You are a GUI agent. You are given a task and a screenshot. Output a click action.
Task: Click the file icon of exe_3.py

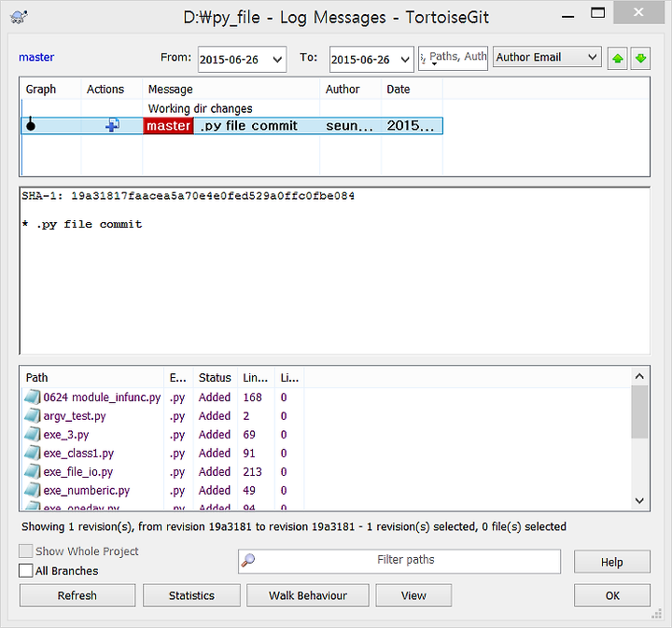[x=33, y=434]
